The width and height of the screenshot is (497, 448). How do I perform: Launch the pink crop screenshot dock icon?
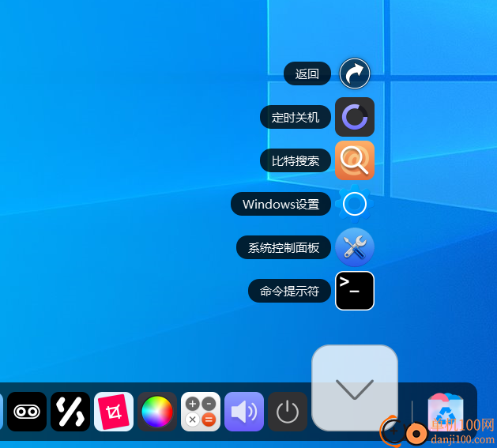click(114, 412)
